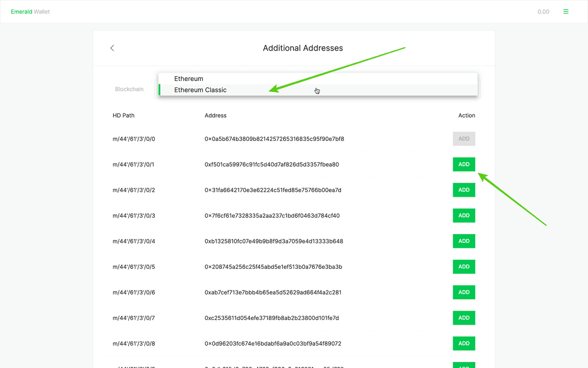Click ADD for path m/44'/61'/3'/0/5
The width and height of the screenshot is (588, 368).
click(x=464, y=266)
